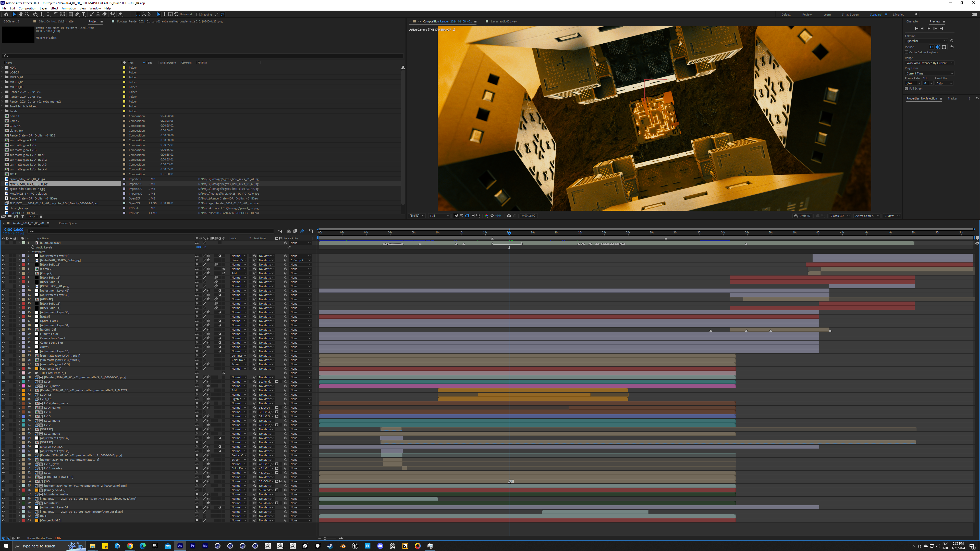Select the Eraser tool
980x551 pixels.
(105, 14)
